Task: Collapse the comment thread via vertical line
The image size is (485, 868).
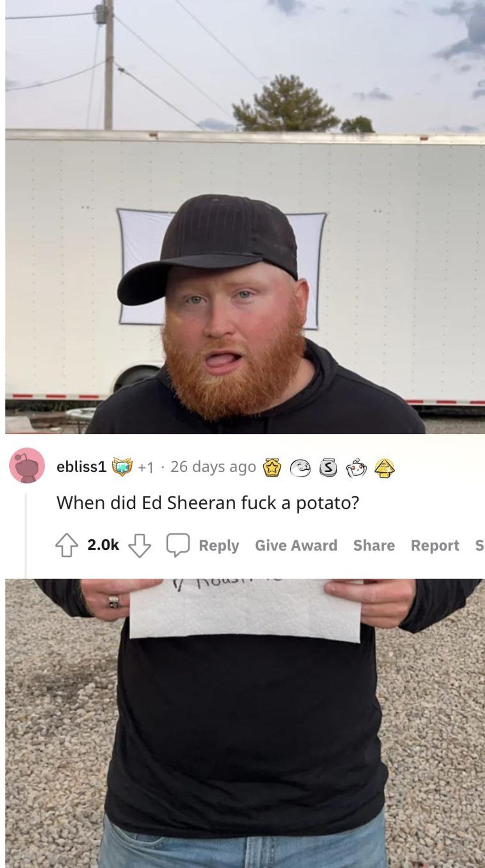Action: (x=26, y=536)
